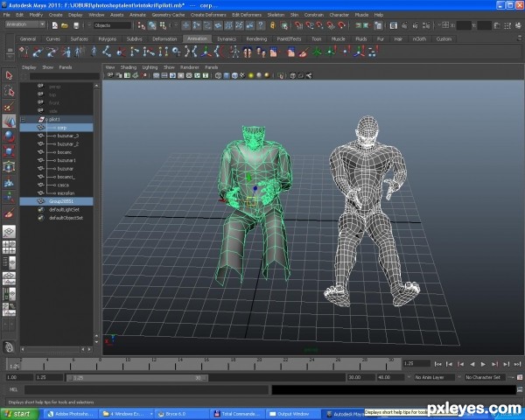Toggle use all lights yellow sphere
Image resolution: width=525 pixels, height=420 pixels.
tap(251, 76)
